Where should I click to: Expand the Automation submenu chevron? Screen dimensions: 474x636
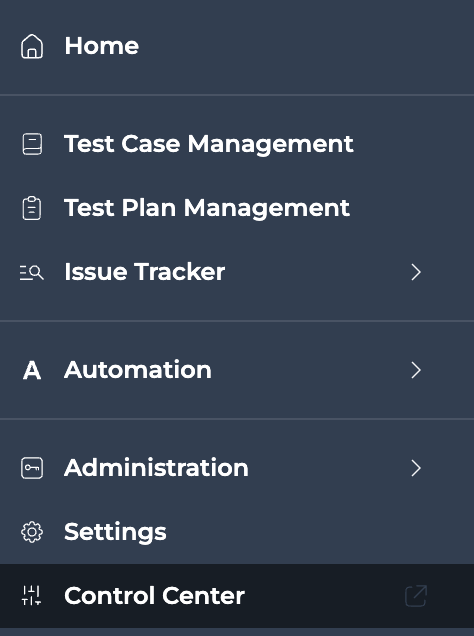[416, 370]
